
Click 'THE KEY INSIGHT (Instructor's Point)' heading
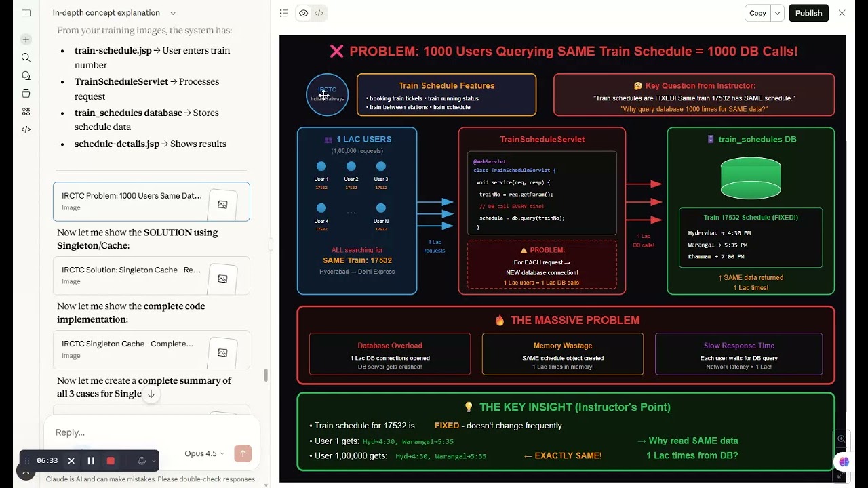575,407
